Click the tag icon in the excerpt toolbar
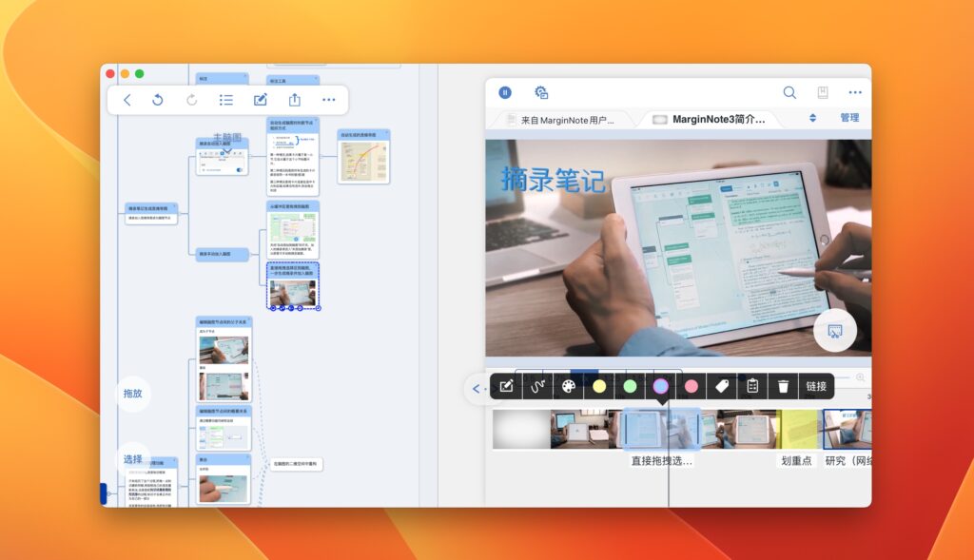The image size is (974, 560). click(723, 385)
